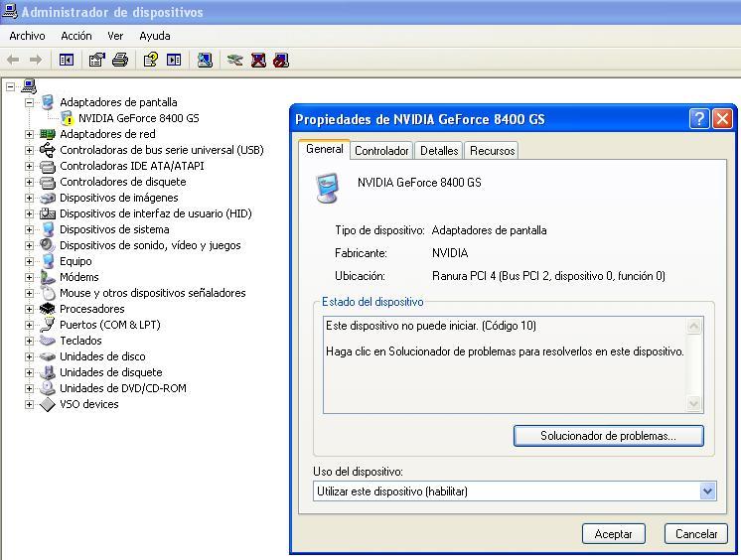The height and width of the screenshot is (560, 741).
Task: Click Solucionador de problemas button
Action: 608,436
